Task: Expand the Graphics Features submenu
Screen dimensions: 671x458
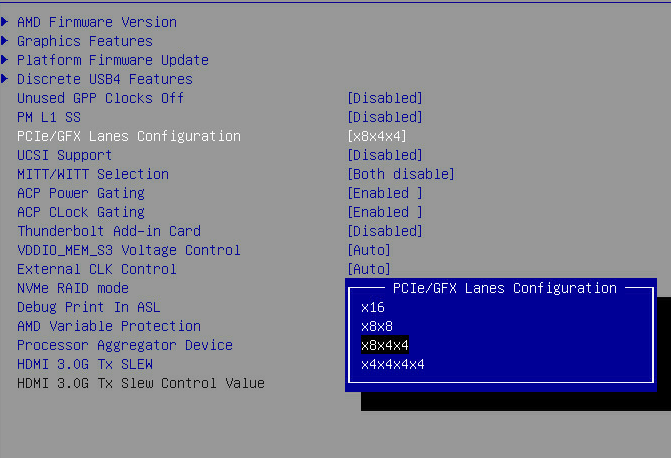Action: (85, 41)
